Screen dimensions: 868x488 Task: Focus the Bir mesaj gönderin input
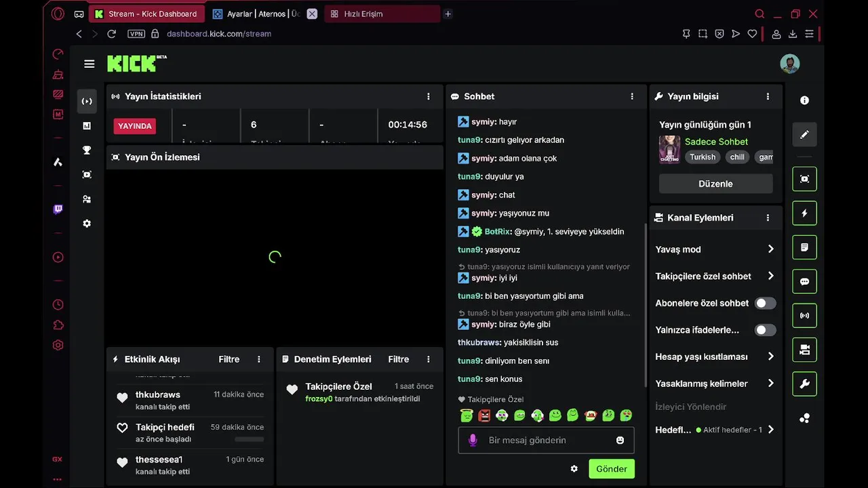(x=546, y=440)
